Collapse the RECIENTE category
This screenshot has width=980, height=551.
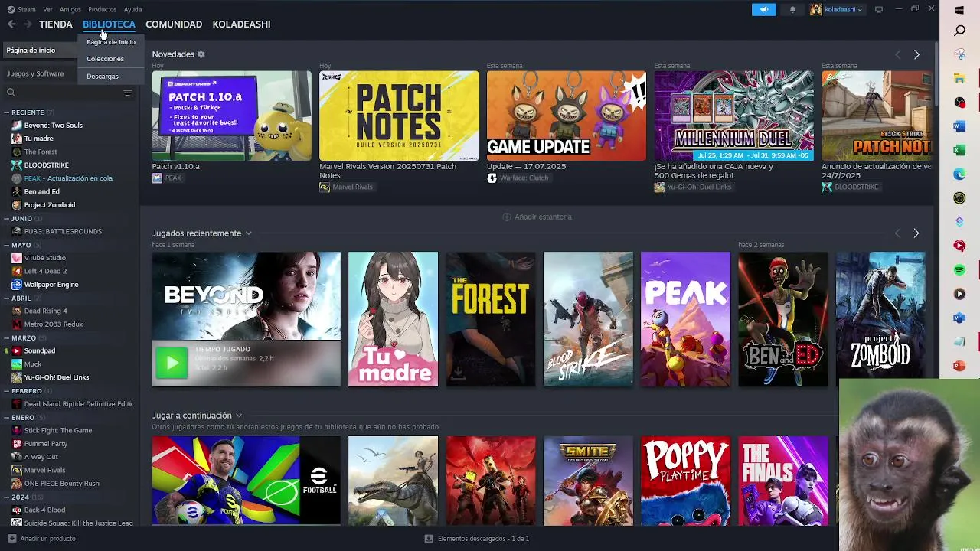[x=6, y=112]
